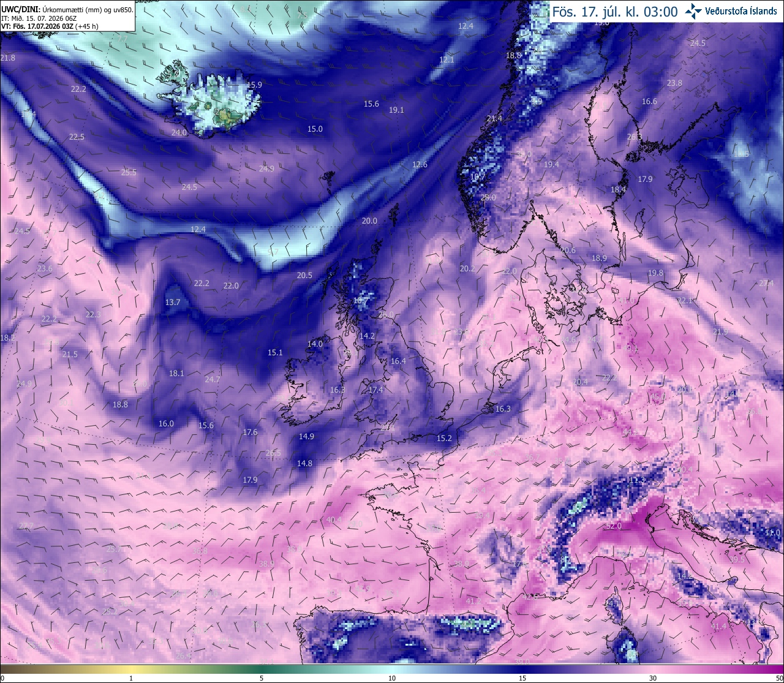Pick the teal color near legend value 5

[262, 669]
